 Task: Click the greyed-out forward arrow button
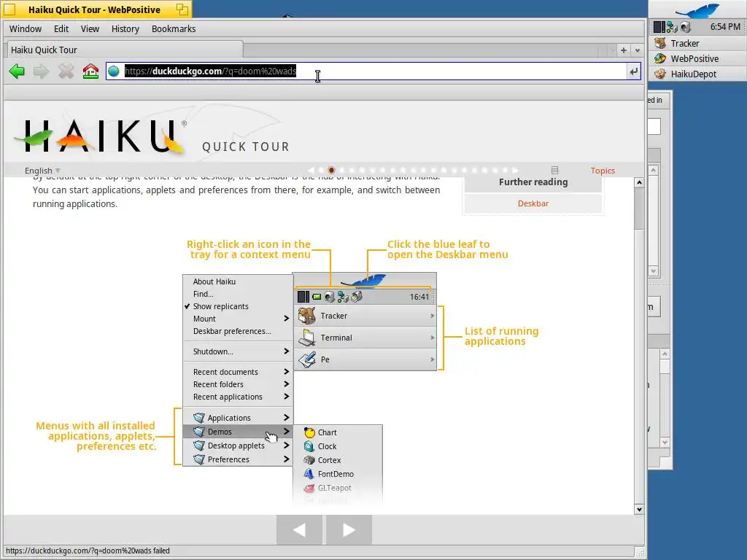[x=41, y=71]
